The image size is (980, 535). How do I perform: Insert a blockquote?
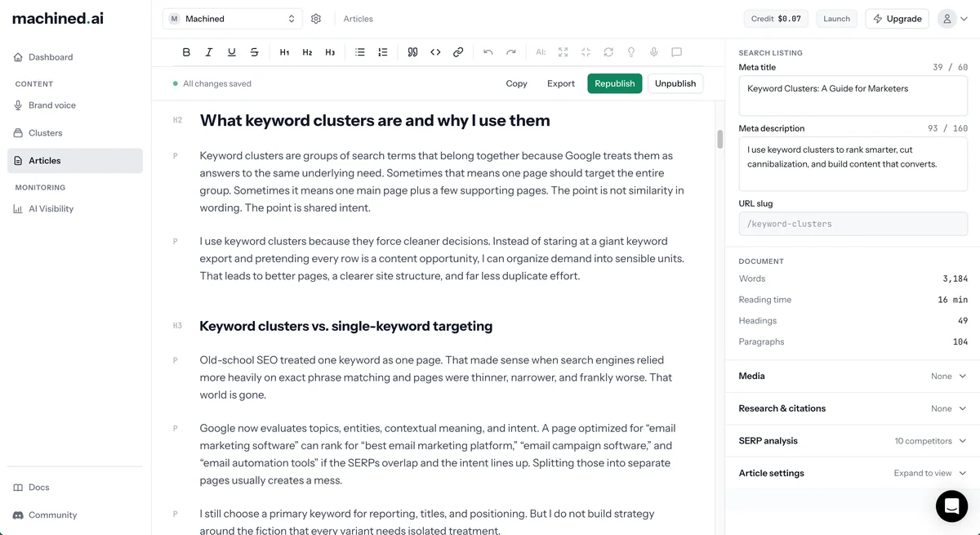click(412, 52)
